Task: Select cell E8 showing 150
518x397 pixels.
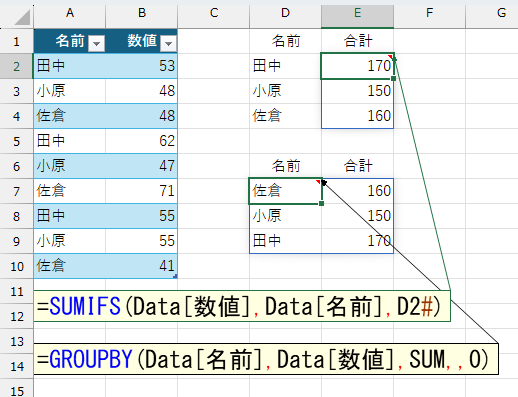Action: (357, 216)
